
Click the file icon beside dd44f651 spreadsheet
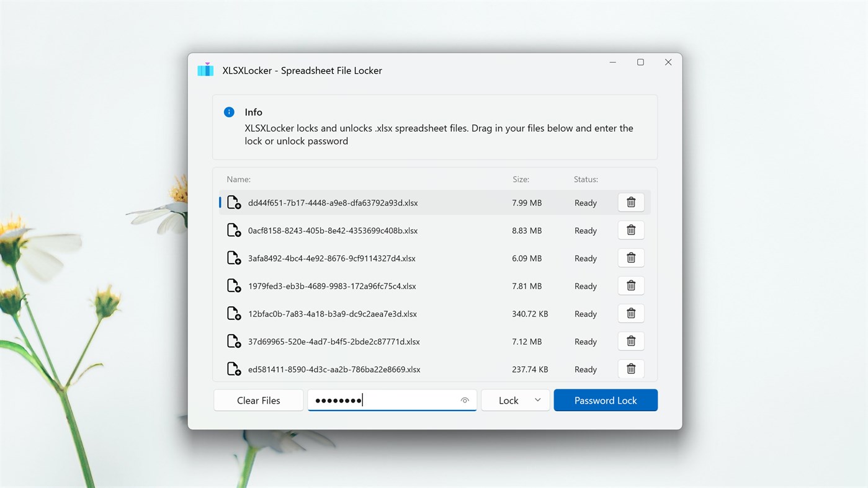pyautogui.click(x=233, y=203)
